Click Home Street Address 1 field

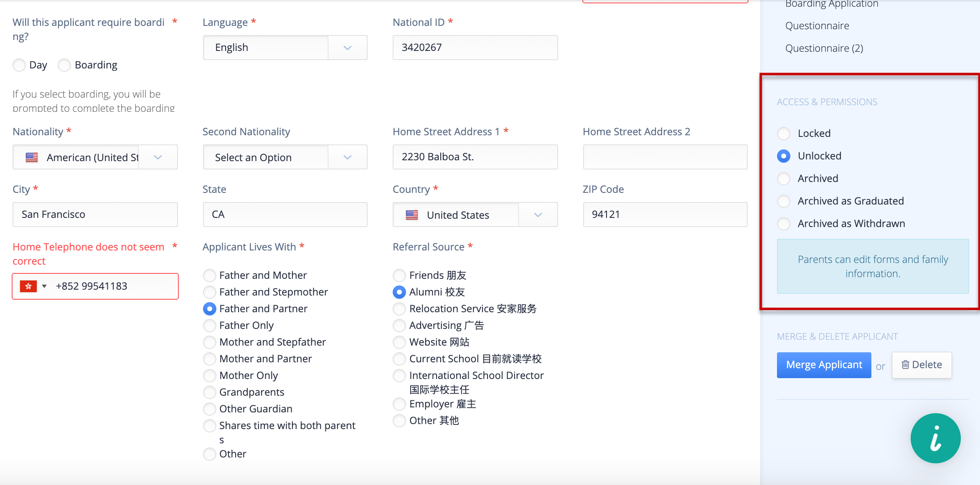click(x=475, y=157)
